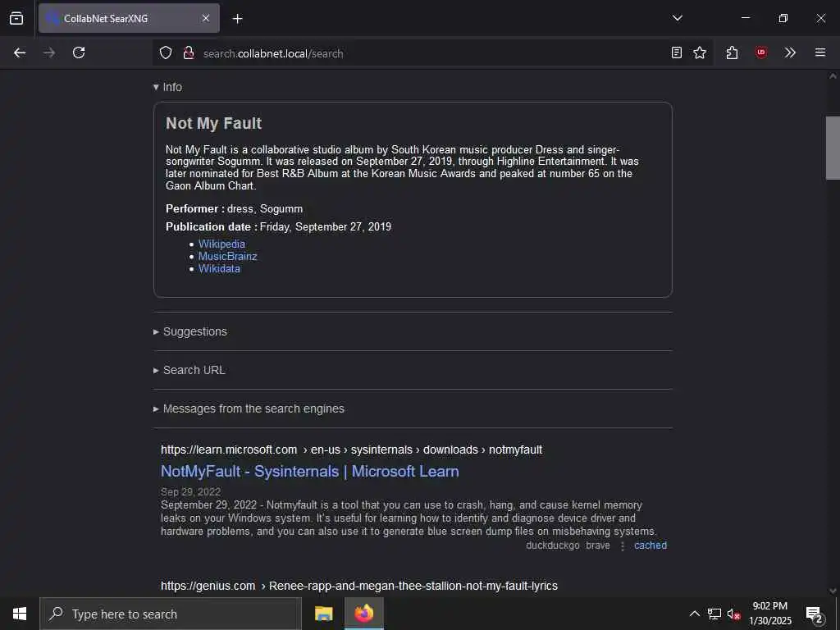List all tabs dropdown arrow
The width and height of the screenshot is (840, 630).
[677, 18]
